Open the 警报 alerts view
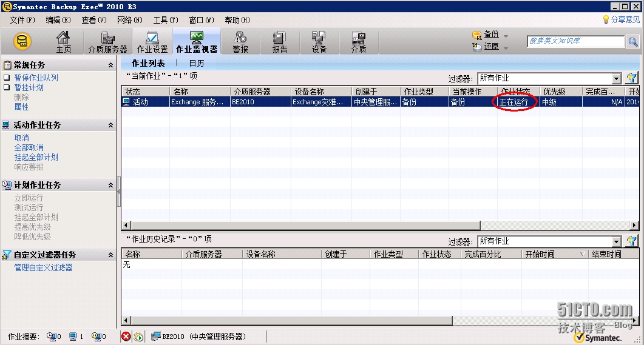The width and height of the screenshot is (644, 345). pyautogui.click(x=240, y=42)
